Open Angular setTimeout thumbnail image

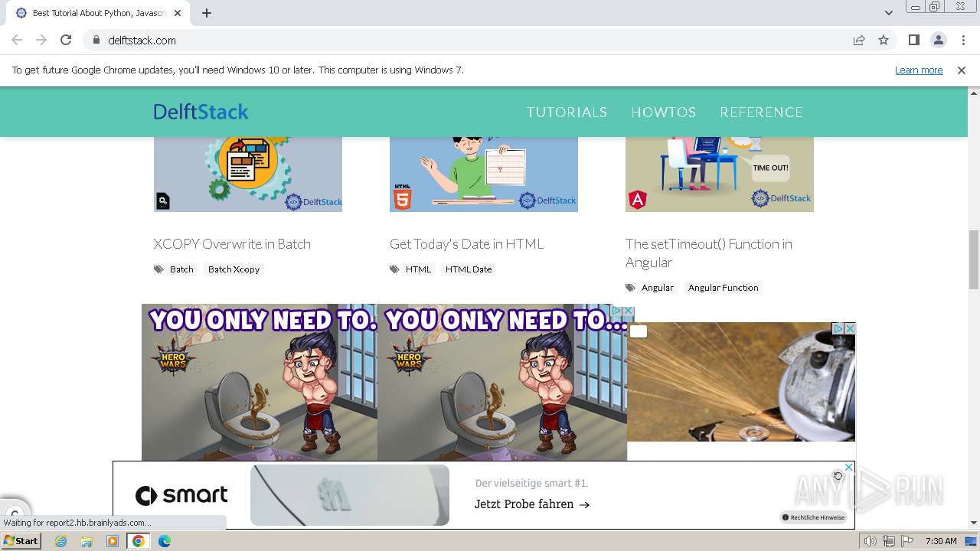click(720, 174)
